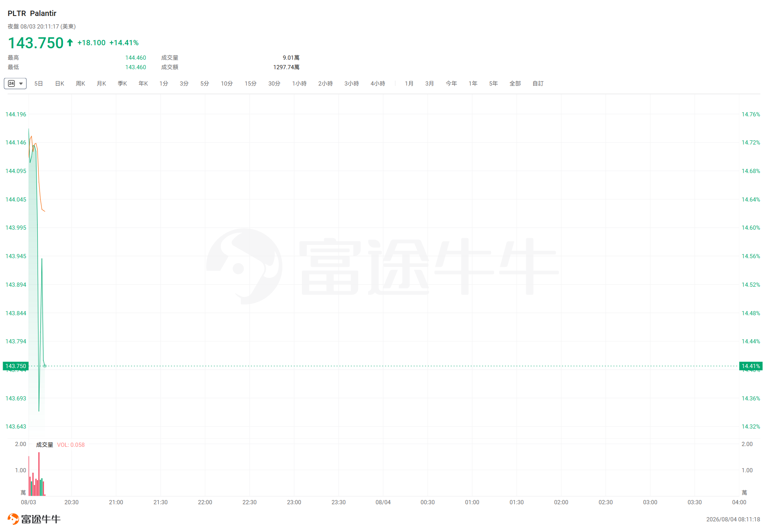
Task: Show the 3月 time range
Action: [x=430, y=84]
